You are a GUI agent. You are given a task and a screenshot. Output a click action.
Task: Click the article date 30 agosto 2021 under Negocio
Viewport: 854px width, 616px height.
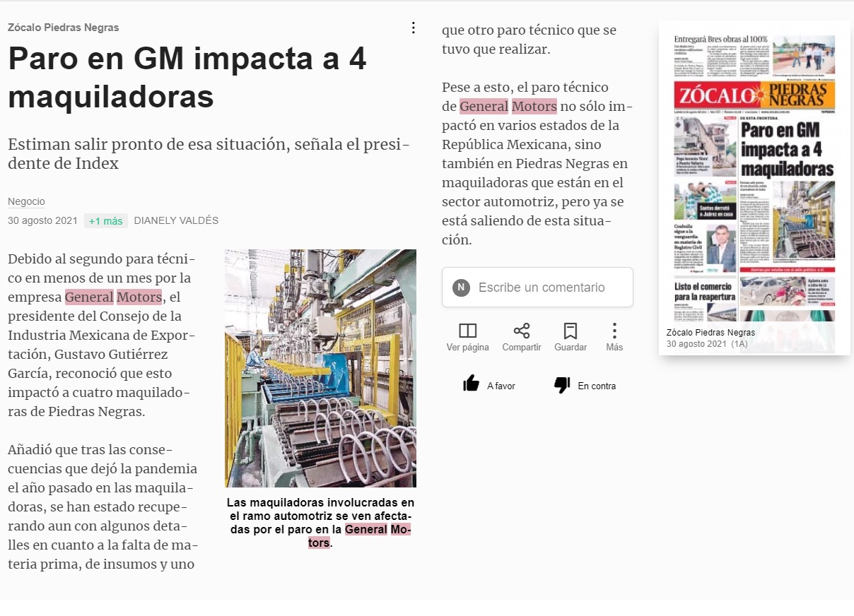[x=42, y=221]
